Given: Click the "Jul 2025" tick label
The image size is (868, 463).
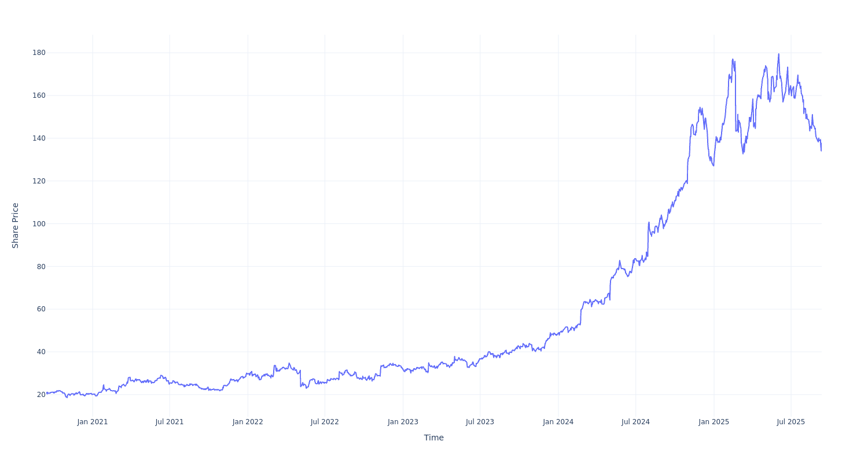Looking at the screenshot, I should click(x=790, y=422).
